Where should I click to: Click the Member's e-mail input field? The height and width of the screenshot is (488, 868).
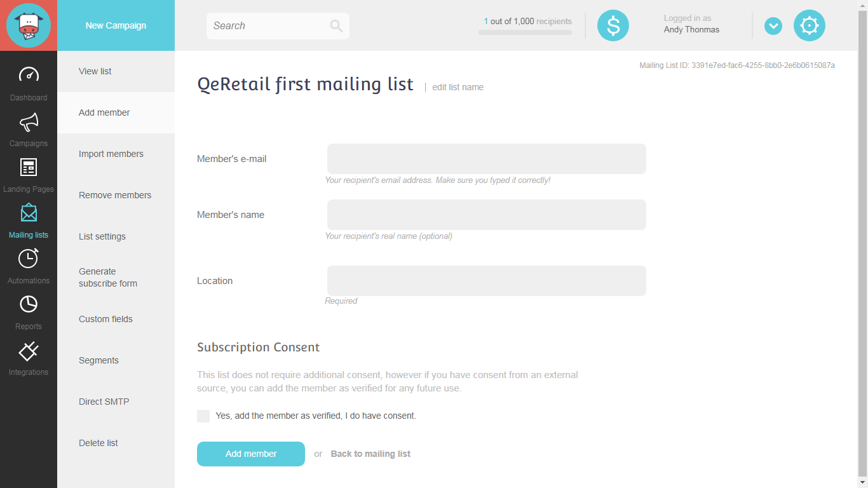(486, 159)
